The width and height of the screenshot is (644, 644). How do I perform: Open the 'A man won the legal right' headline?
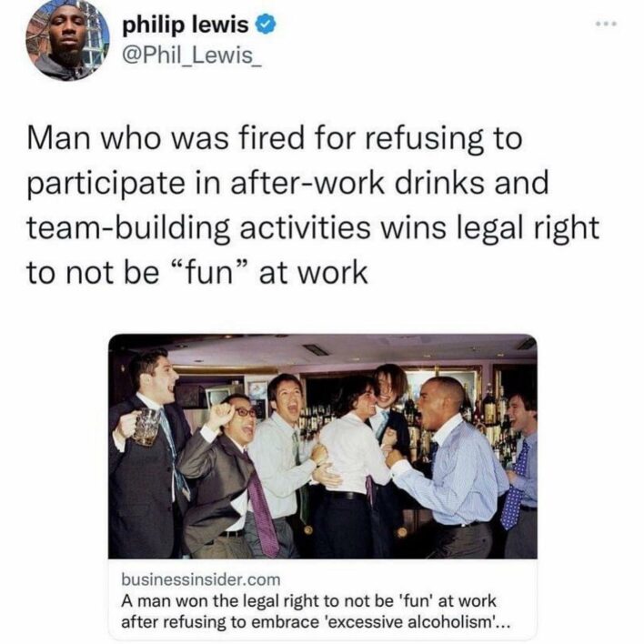point(308,601)
